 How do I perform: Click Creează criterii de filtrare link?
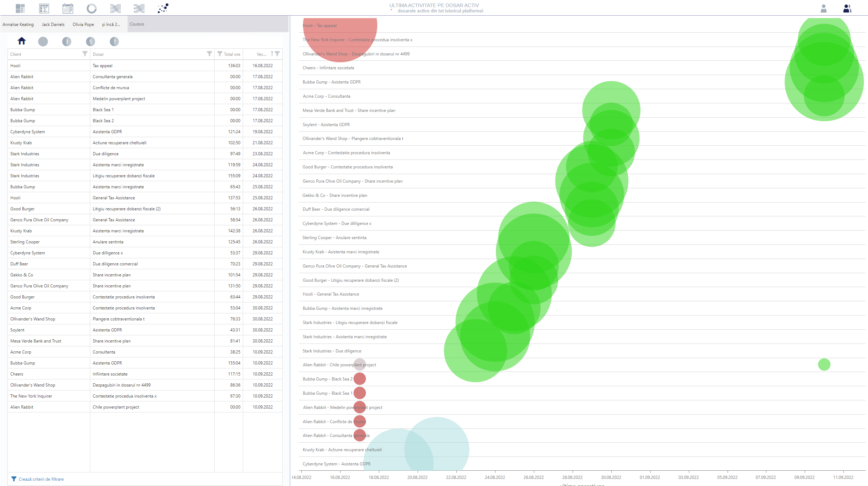click(x=41, y=479)
